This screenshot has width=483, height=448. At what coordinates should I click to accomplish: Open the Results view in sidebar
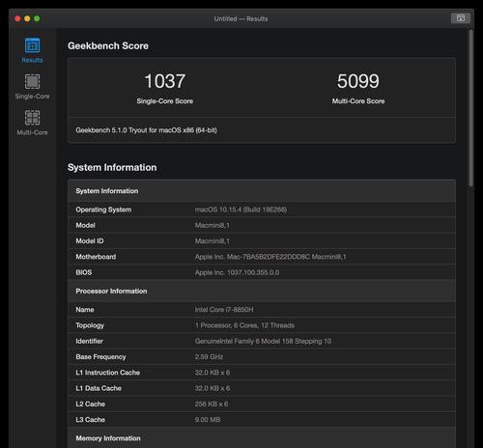(32, 50)
